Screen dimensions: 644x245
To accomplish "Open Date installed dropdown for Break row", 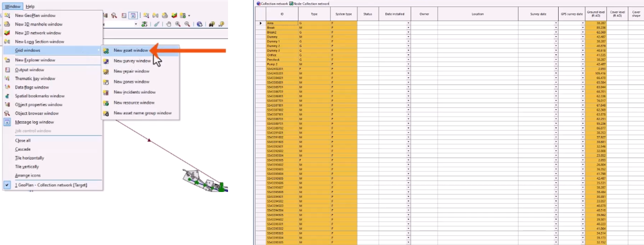I will [409, 28].
